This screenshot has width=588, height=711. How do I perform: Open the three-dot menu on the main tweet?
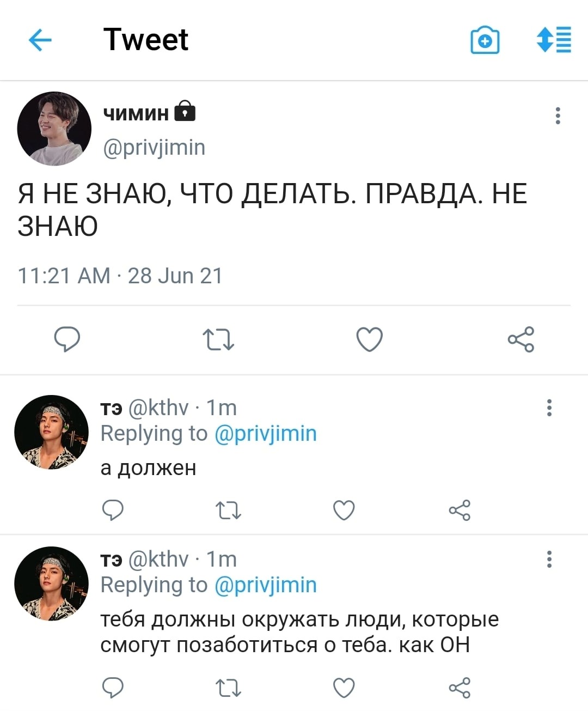[x=558, y=116]
